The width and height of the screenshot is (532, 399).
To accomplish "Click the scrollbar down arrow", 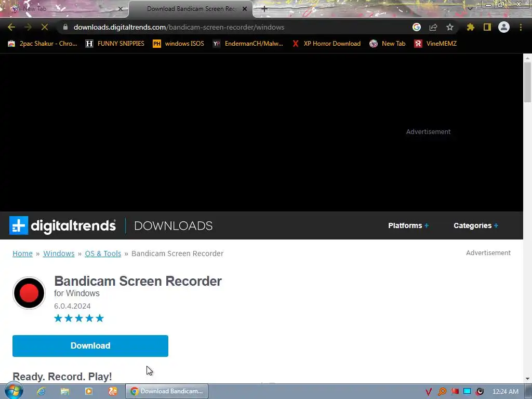I will (527, 379).
